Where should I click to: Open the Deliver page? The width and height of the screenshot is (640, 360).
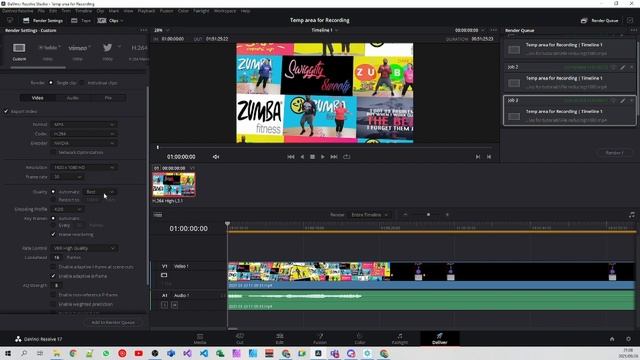(440, 339)
